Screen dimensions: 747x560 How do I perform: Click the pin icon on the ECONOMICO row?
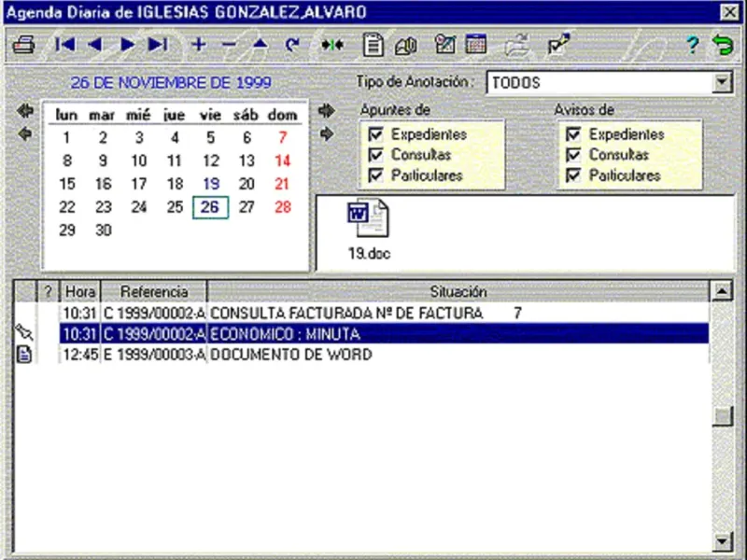(24, 332)
